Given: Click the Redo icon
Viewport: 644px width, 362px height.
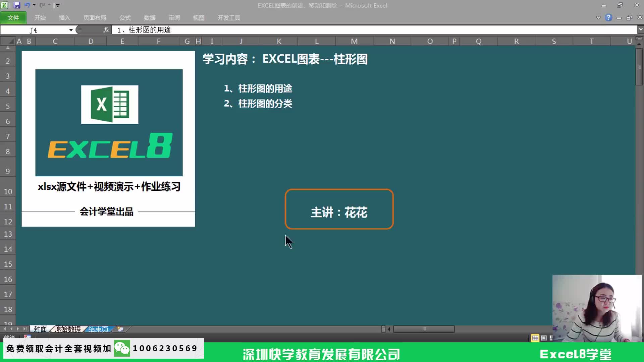Looking at the screenshot, I should click(42, 5).
